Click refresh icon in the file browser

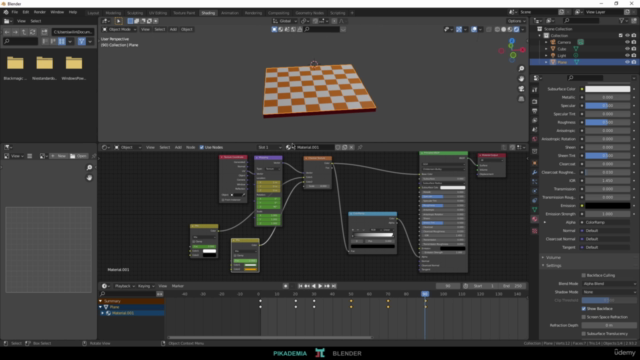[x=33, y=32]
